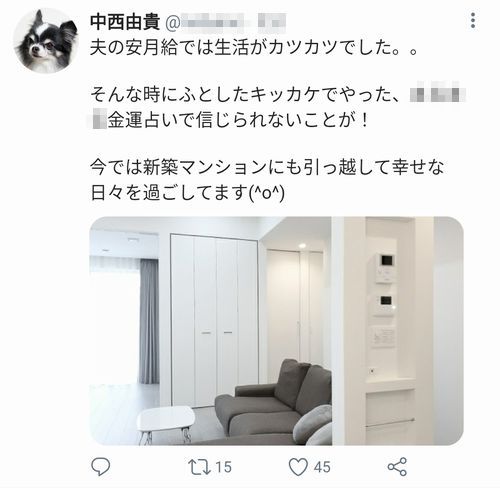Click the gray sofa in the photo
The height and width of the screenshot is (488, 500).
[x=273, y=402]
